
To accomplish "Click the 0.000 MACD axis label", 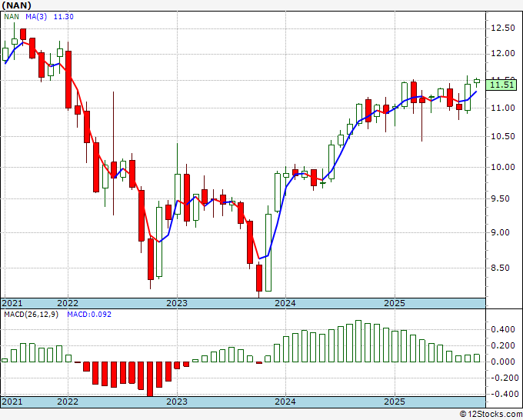I will pyautogui.click(x=503, y=362).
